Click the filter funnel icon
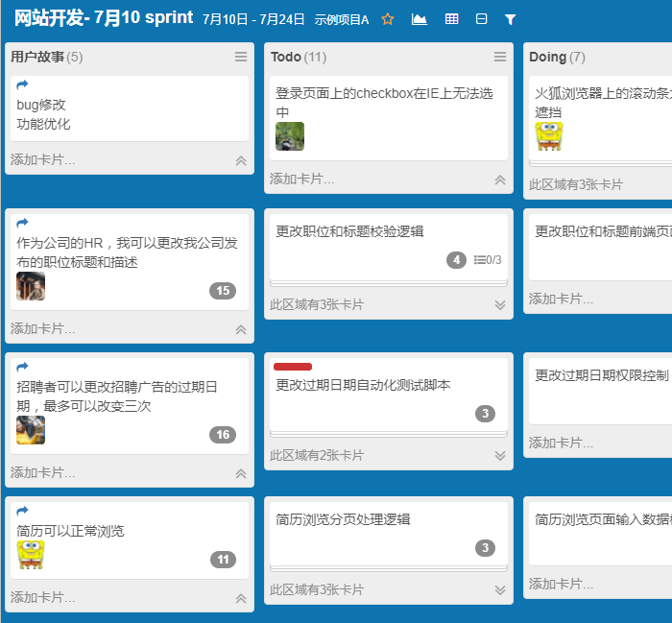This screenshot has width=672, height=623. [510, 19]
